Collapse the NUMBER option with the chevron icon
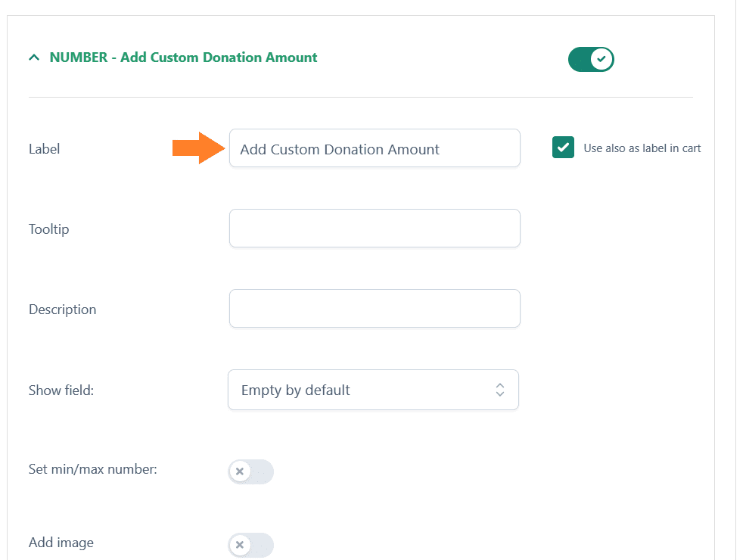The width and height of the screenshot is (746, 560). [34, 58]
